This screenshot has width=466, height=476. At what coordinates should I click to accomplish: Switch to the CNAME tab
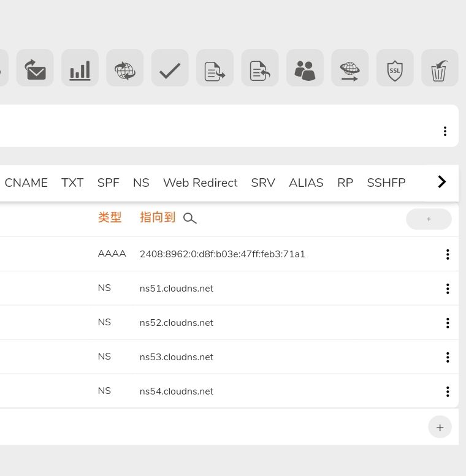26,183
